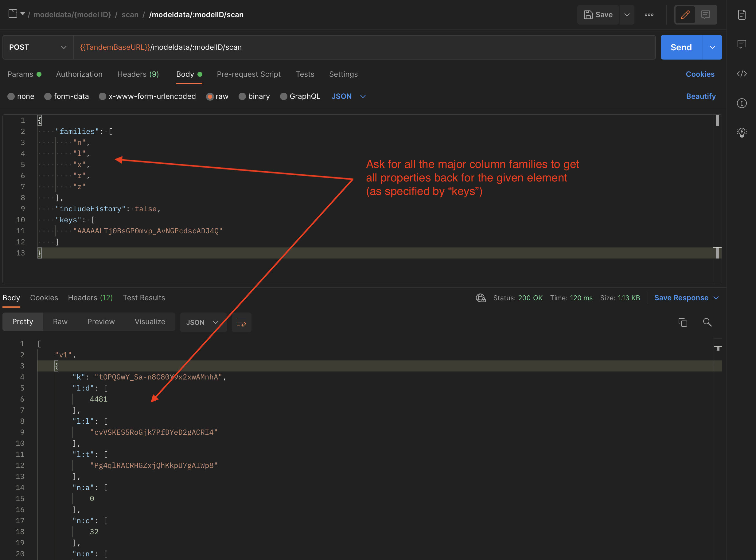Viewport: 756px width, 560px height.
Task: Select the raw body type radio
Action: pos(210,96)
